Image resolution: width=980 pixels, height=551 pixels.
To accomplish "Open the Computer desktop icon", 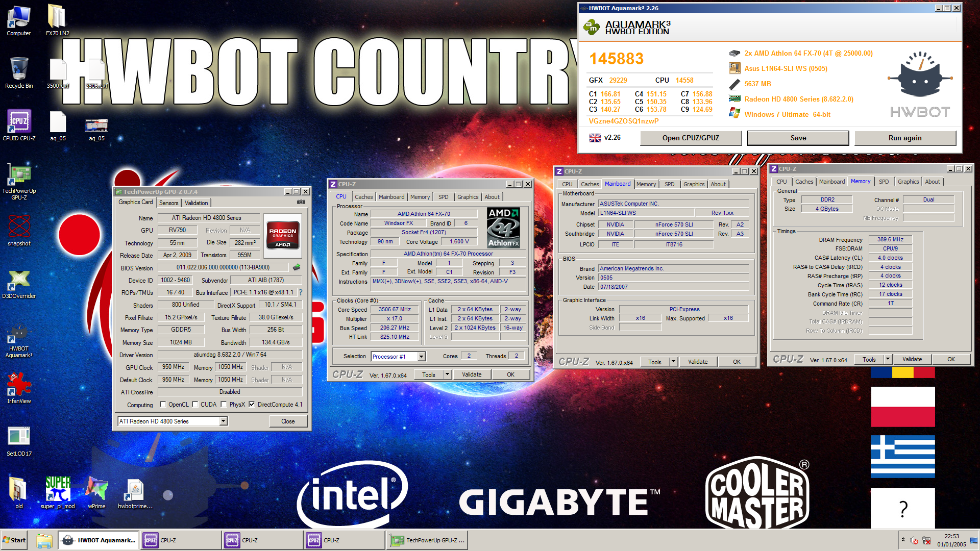I will [18, 21].
